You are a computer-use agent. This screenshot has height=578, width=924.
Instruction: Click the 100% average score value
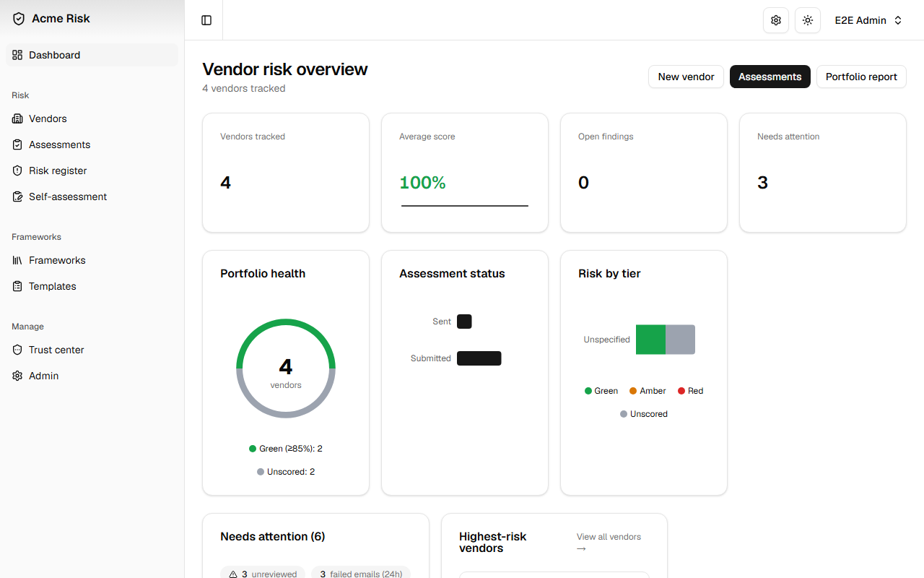(422, 183)
